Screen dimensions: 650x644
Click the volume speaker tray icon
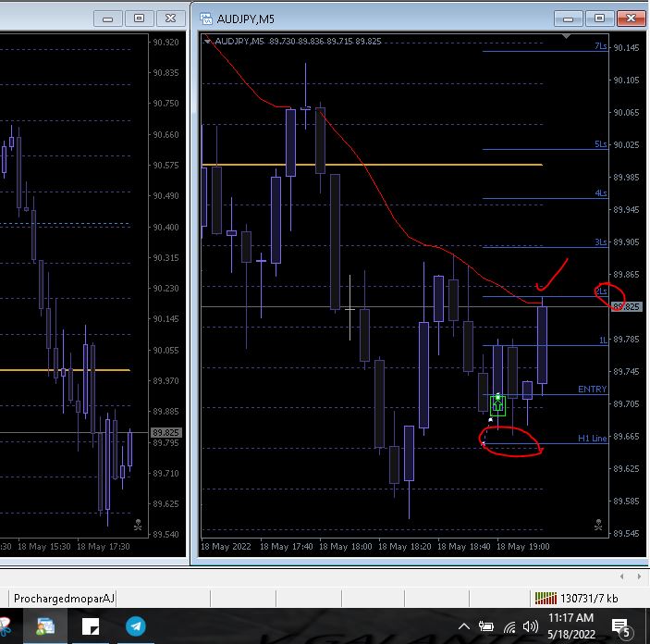[x=530, y=627]
